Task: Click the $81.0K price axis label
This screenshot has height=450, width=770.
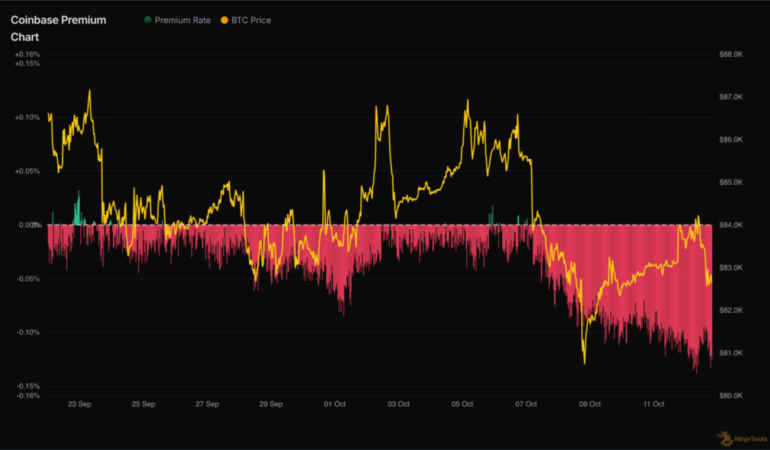Action: 731,353
